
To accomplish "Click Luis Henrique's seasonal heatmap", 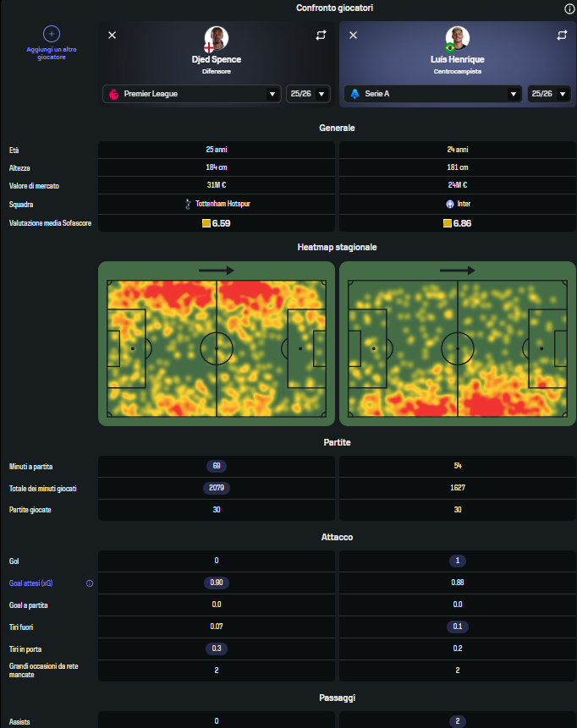I will (458, 343).
